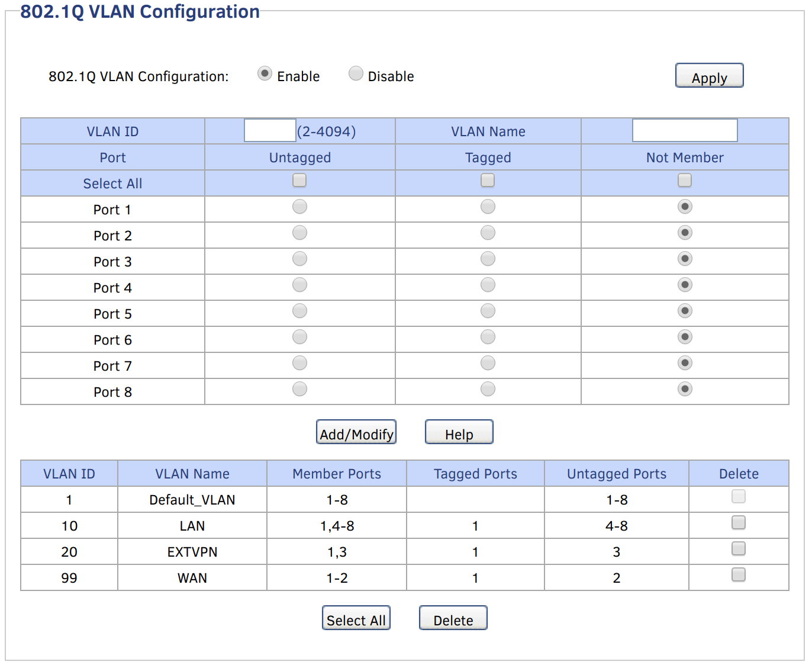The width and height of the screenshot is (812, 668).
Task: Set Port 1 as Untagged
Action: (299, 207)
